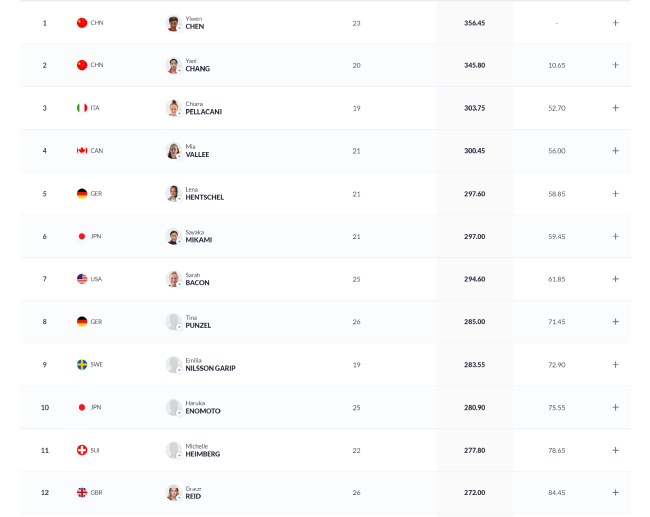Expand Yiwen Chen's result details
The width and height of the screenshot is (650, 517).
coord(615,23)
